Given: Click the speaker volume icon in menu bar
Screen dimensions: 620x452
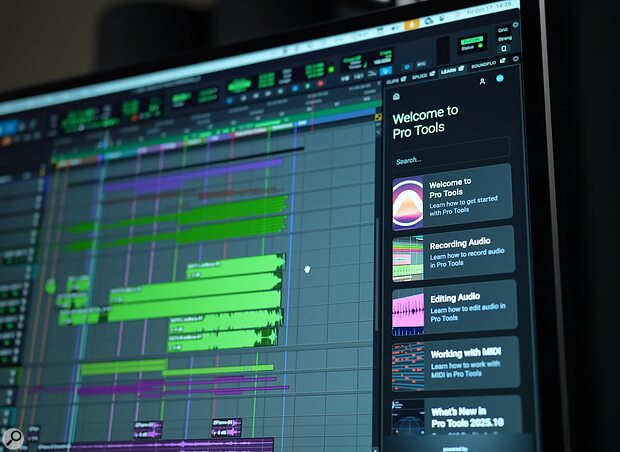Looking at the screenshot, I should [x=396, y=28].
